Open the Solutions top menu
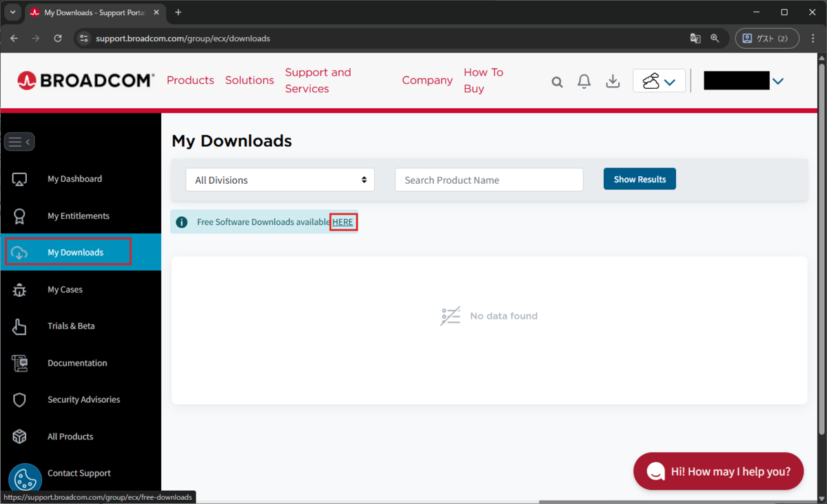Viewport: 827px width, 504px height. click(249, 81)
